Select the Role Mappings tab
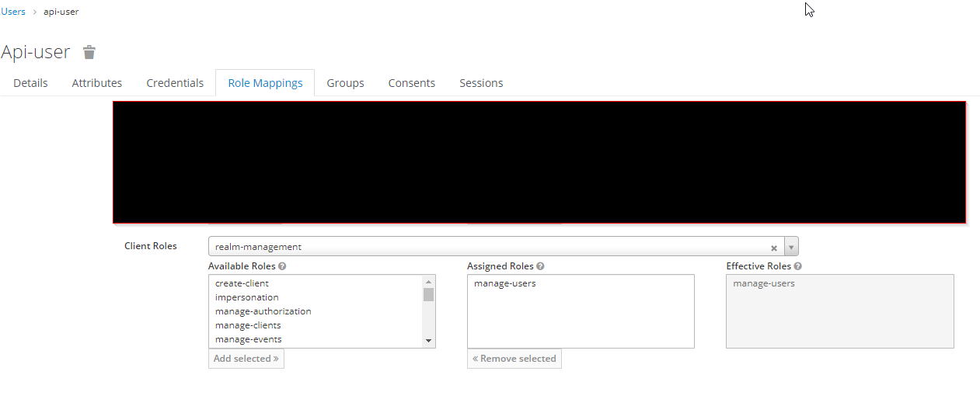Image resolution: width=980 pixels, height=406 pixels. pyautogui.click(x=265, y=83)
